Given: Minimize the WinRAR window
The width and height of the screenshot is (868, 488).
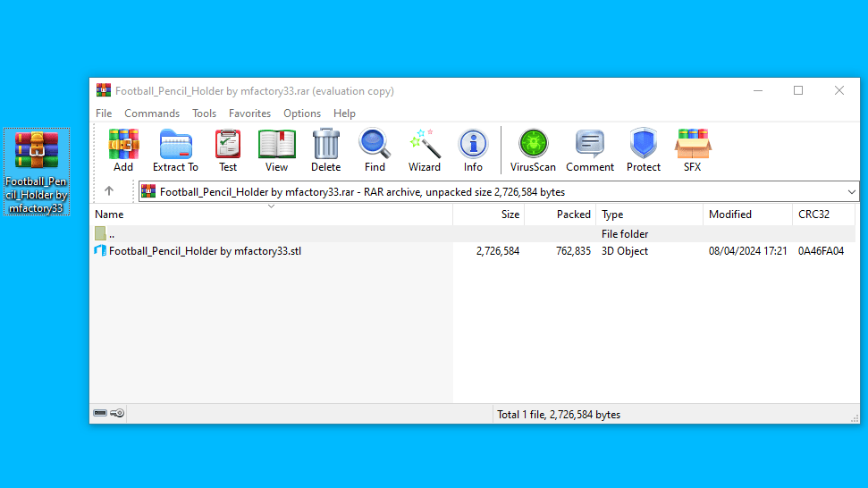Looking at the screenshot, I should [x=758, y=90].
